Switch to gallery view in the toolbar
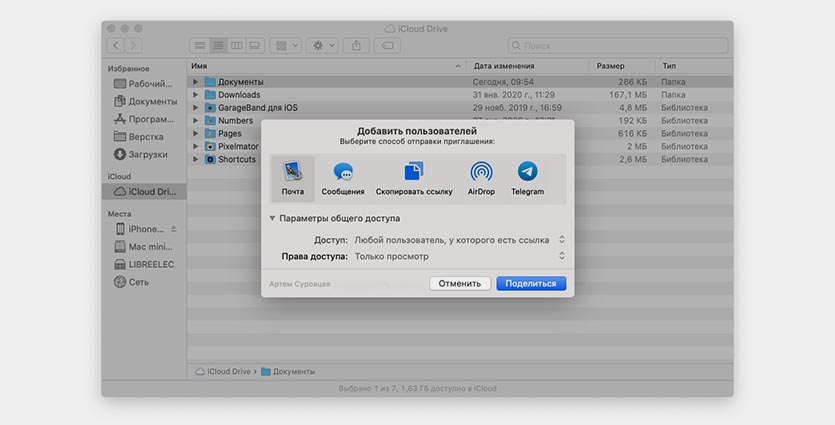 pyautogui.click(x=255, y=46)
